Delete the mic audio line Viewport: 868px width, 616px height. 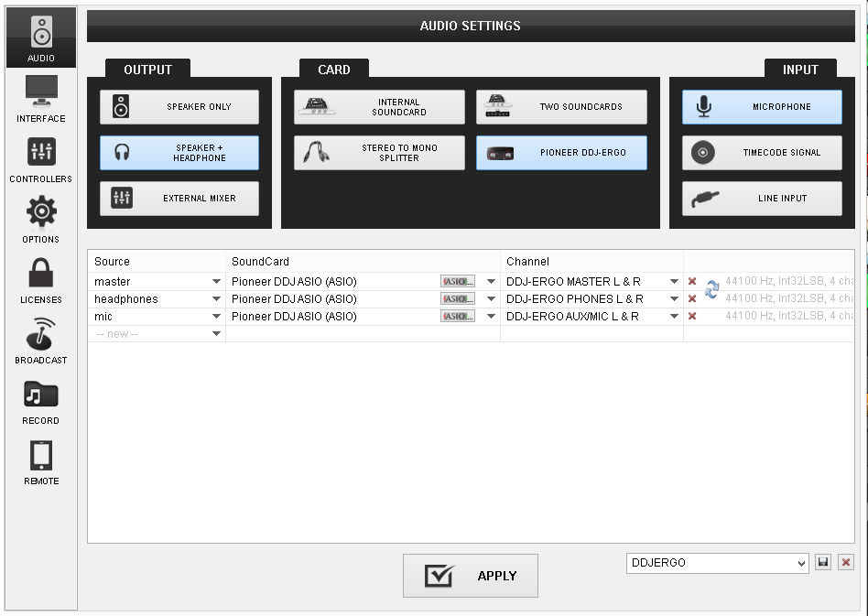click(692, 316)
